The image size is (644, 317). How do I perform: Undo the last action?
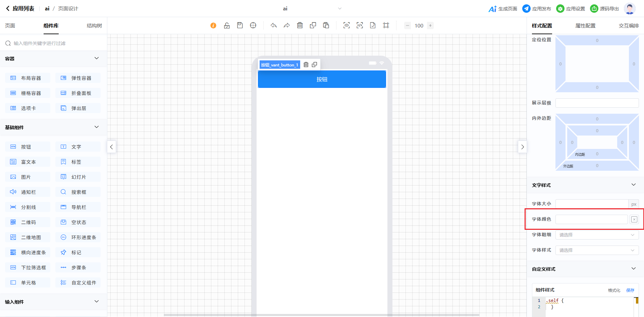point(274,25)
